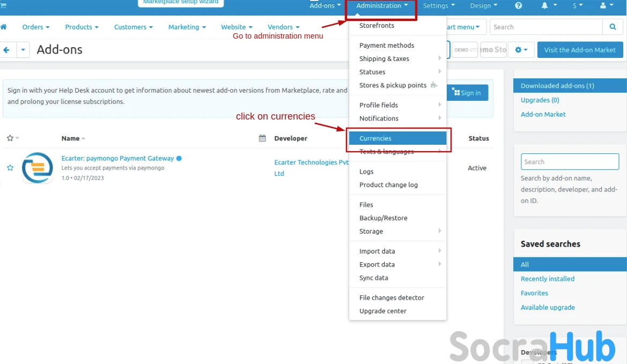Open the Add-ons top menu

click(325, 5)
